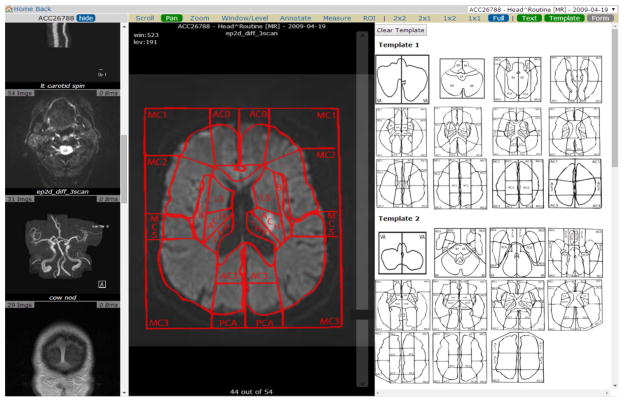
Task: Select first Template 1 brain outline thumbnail
Action: coord(402,79)
